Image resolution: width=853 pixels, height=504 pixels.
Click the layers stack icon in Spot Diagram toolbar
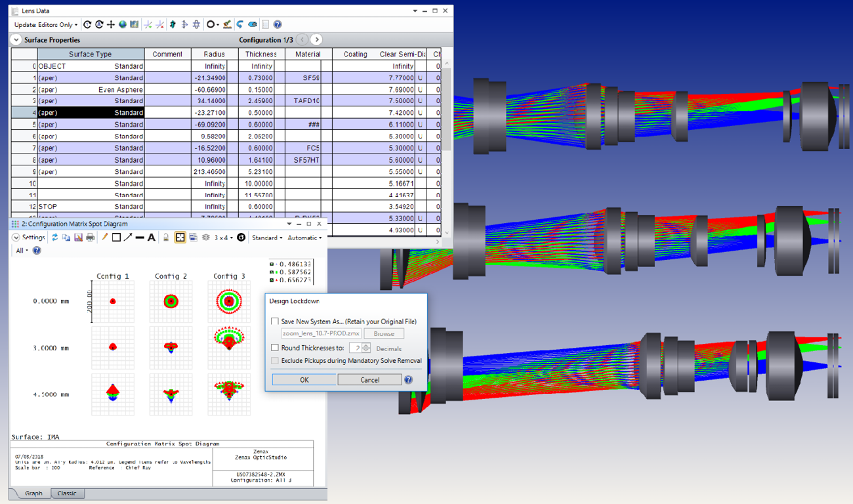pos(206,238)
